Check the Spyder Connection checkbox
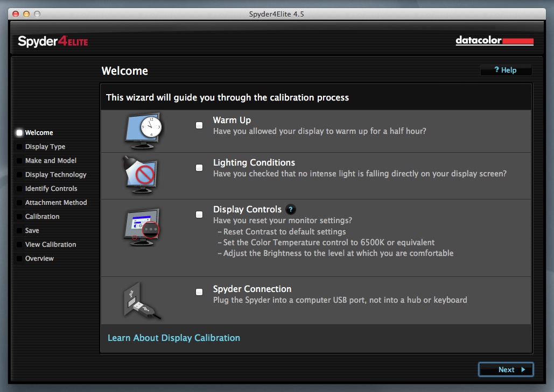The width and height of the screenshot is (554, 392). (199, 292)
